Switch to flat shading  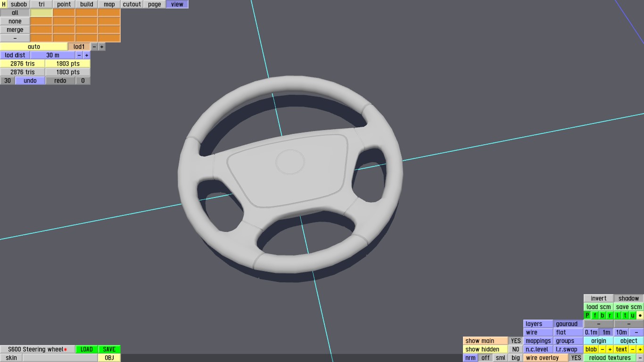point(569,332)
